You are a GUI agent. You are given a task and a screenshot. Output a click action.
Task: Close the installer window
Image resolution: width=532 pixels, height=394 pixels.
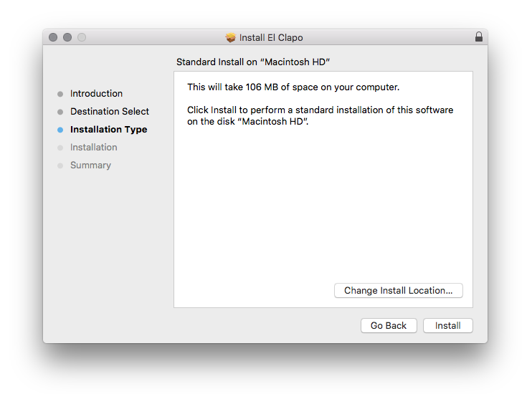(53, 37)
